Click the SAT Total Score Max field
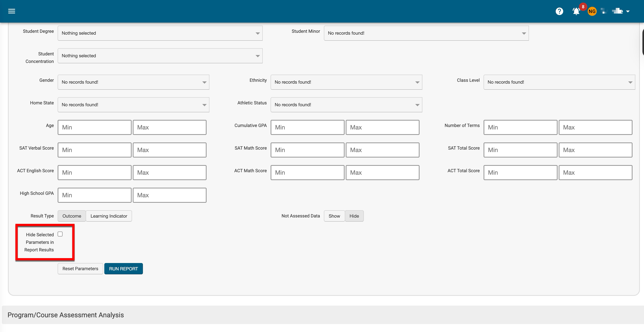The image size is (644, 332). tap(595, 150)
